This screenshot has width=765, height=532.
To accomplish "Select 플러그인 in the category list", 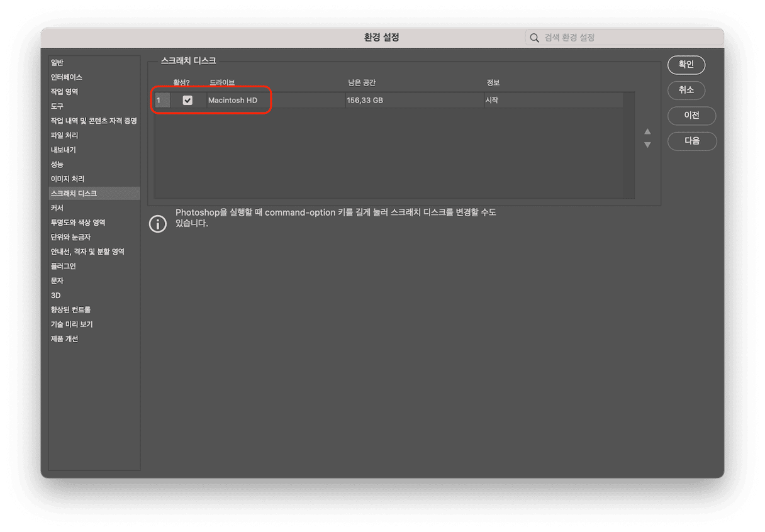I will [64, 266].
